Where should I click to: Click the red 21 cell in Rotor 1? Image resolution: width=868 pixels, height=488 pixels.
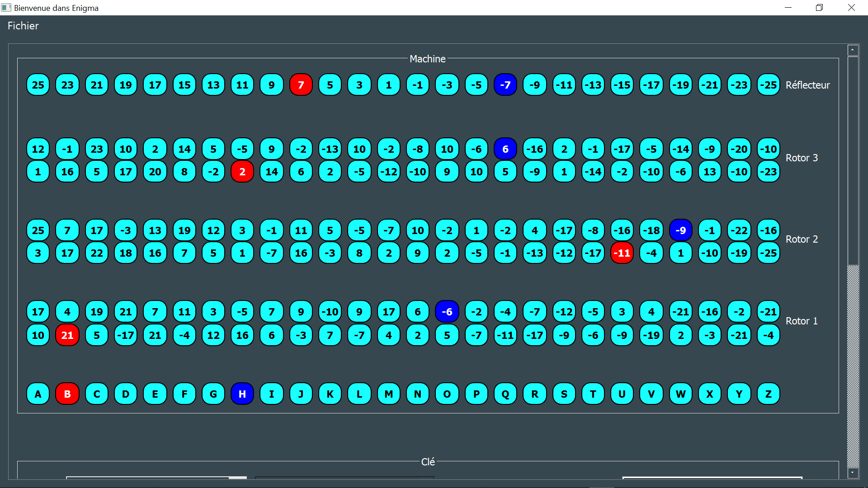pyautogui.click(x=67, y=335)
